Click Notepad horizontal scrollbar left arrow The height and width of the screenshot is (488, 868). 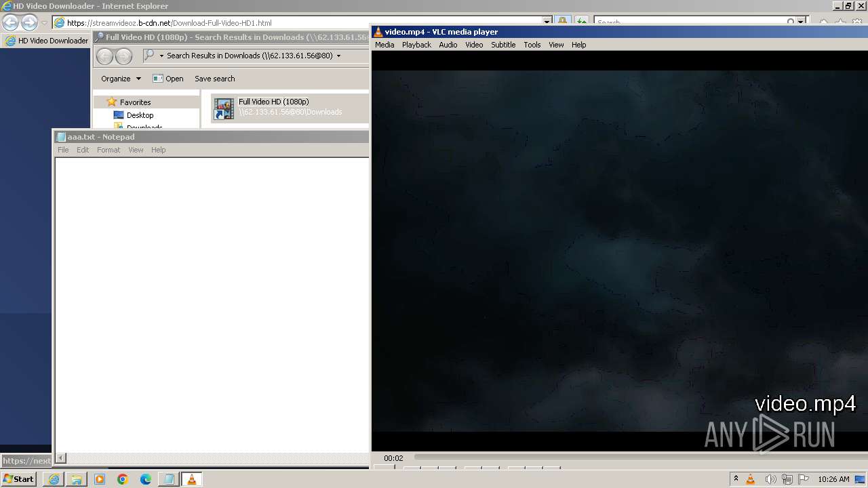(61, 458)
